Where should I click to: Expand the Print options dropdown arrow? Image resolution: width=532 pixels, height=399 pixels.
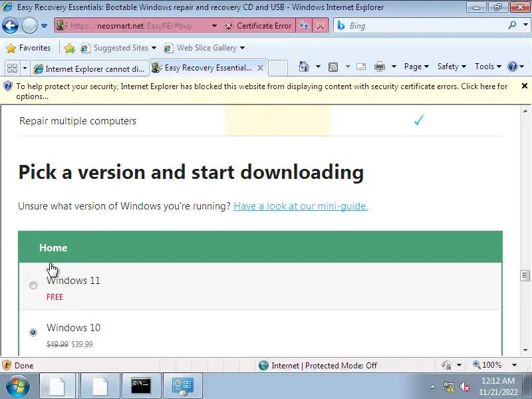pos(394,66)
